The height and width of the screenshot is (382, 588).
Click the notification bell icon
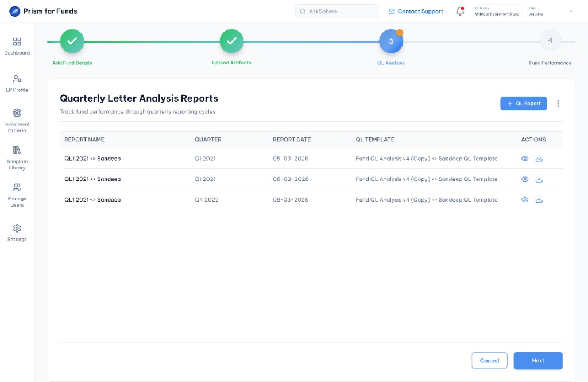click(460, 11)
